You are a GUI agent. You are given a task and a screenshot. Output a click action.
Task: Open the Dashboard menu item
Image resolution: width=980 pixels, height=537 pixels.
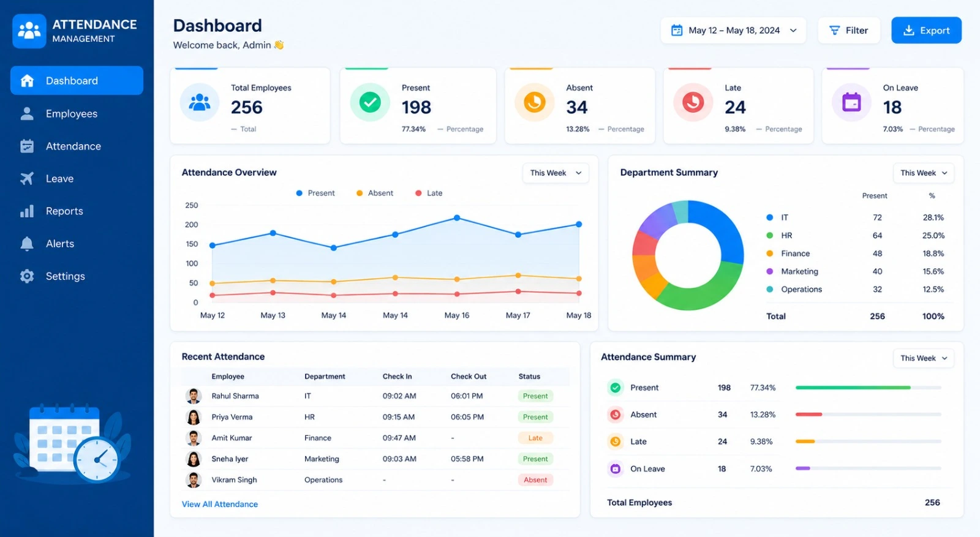click(x=77, y=81)
